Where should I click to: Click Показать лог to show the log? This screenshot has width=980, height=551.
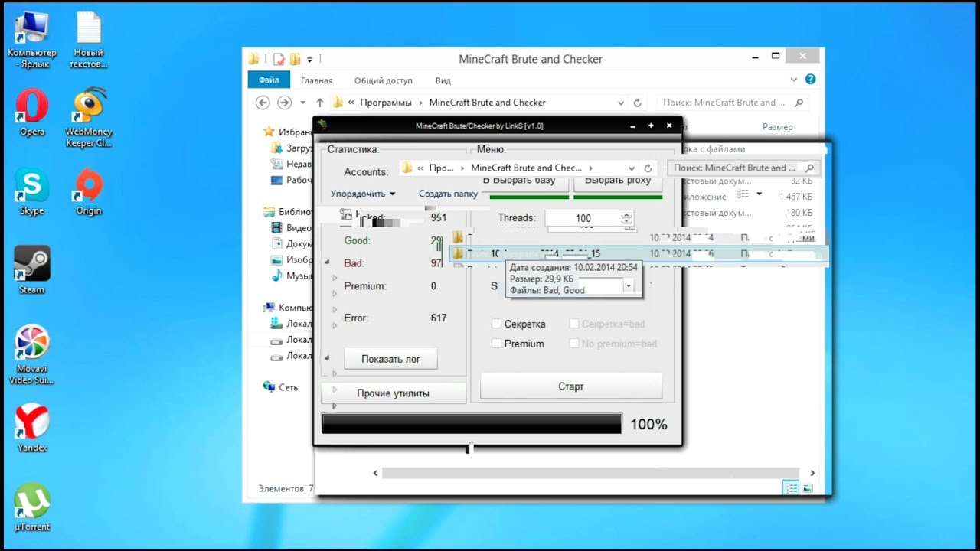click(391, 359)
